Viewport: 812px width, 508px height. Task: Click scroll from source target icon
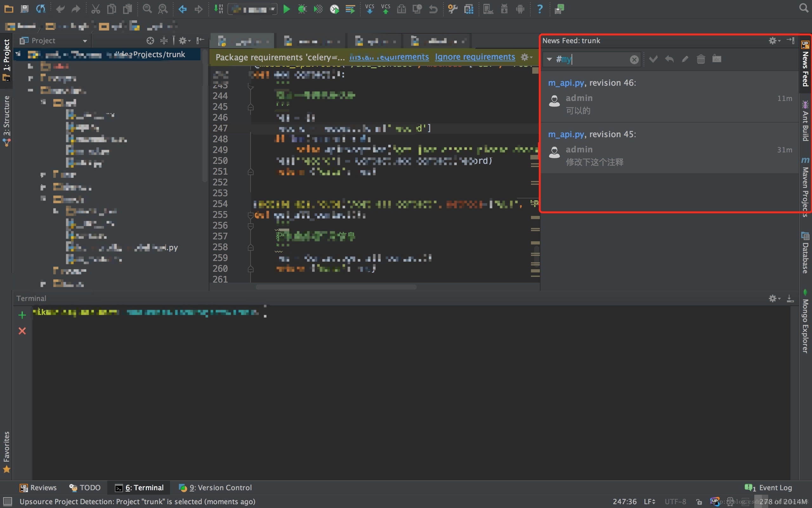tap(150, 41)
